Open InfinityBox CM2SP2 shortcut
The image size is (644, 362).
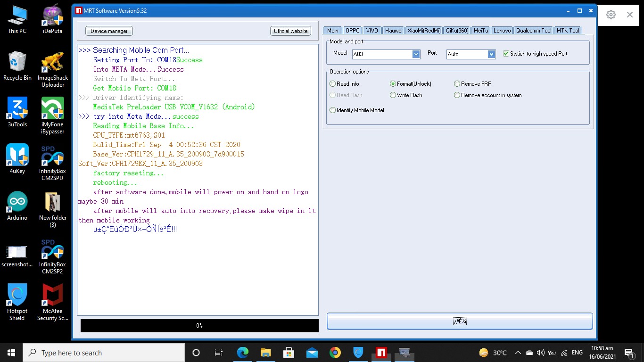coord(53,256)
